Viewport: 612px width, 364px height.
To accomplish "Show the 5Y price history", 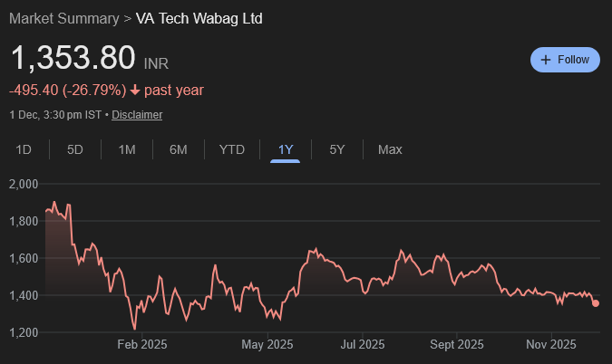I will point(337,149).
